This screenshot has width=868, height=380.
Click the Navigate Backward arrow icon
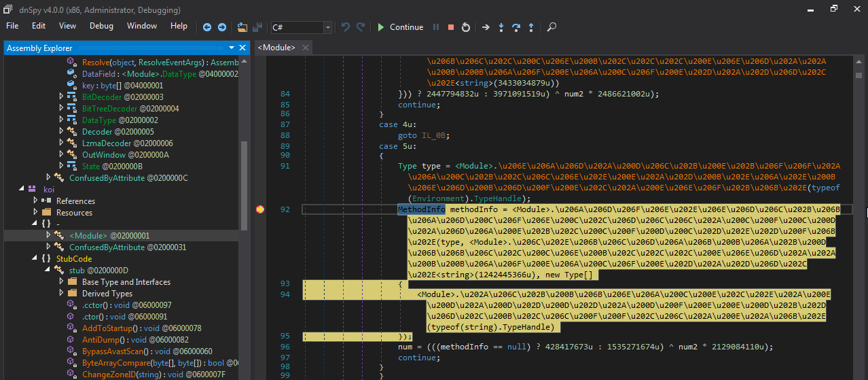207,27
